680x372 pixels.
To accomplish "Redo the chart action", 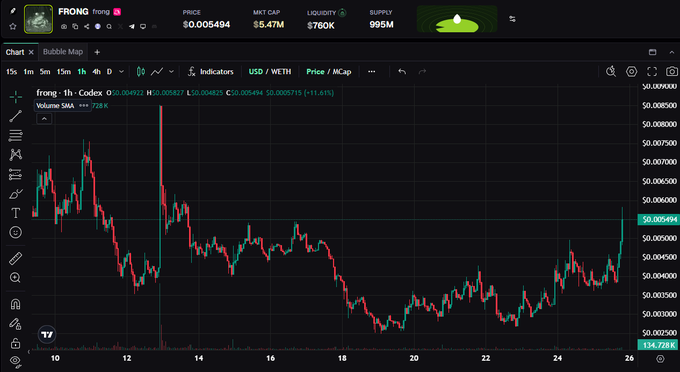I will (422, 72).
